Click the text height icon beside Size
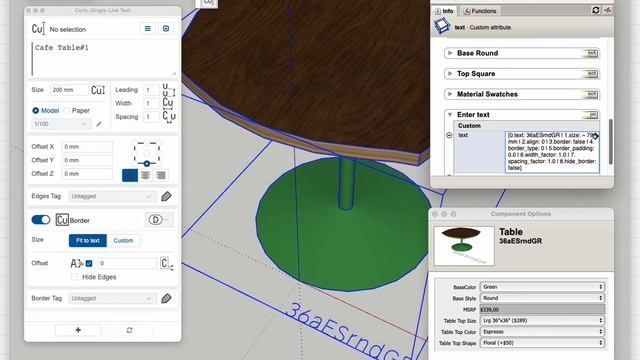Viewport: 640px width, 360px height. (x=98, y=90)
